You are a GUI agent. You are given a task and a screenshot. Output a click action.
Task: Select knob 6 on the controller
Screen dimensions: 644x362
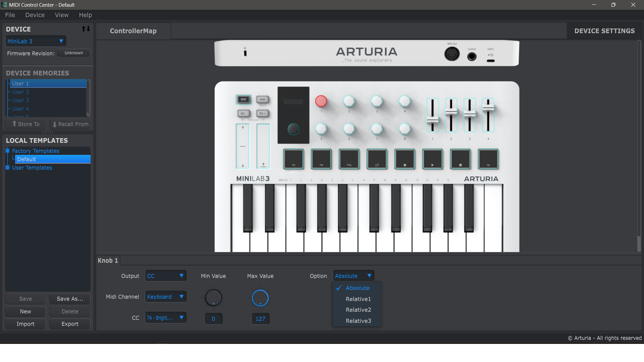tap(349, 129)
